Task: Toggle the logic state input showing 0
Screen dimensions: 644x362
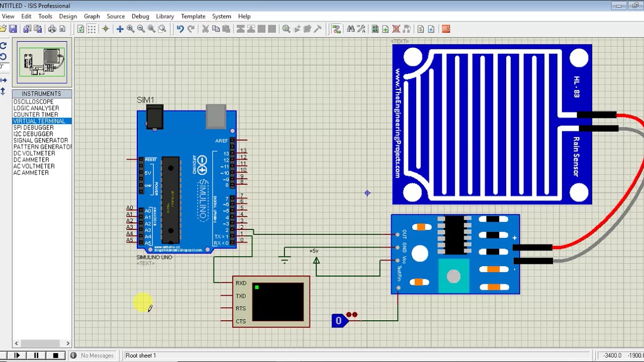Action: (339, 321)
